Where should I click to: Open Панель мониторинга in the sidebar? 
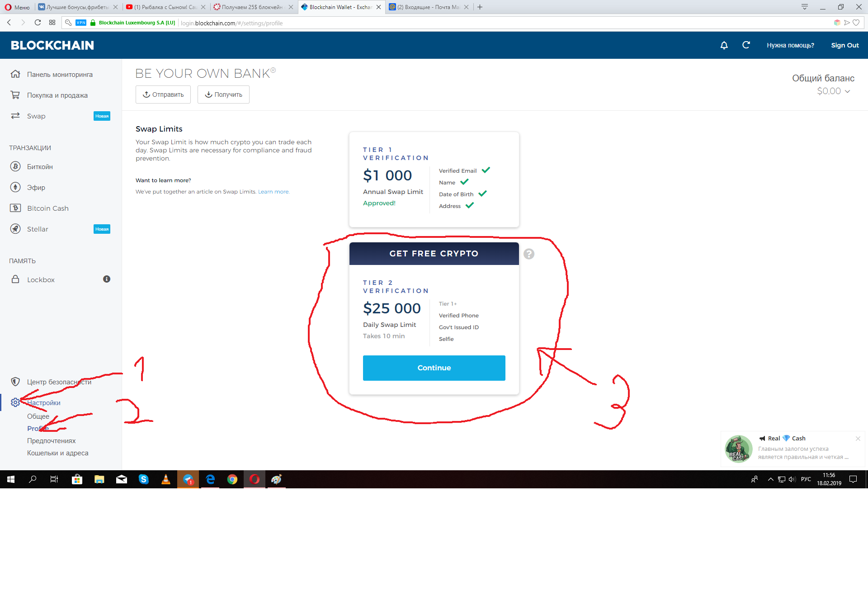click(x=61, y=74)
